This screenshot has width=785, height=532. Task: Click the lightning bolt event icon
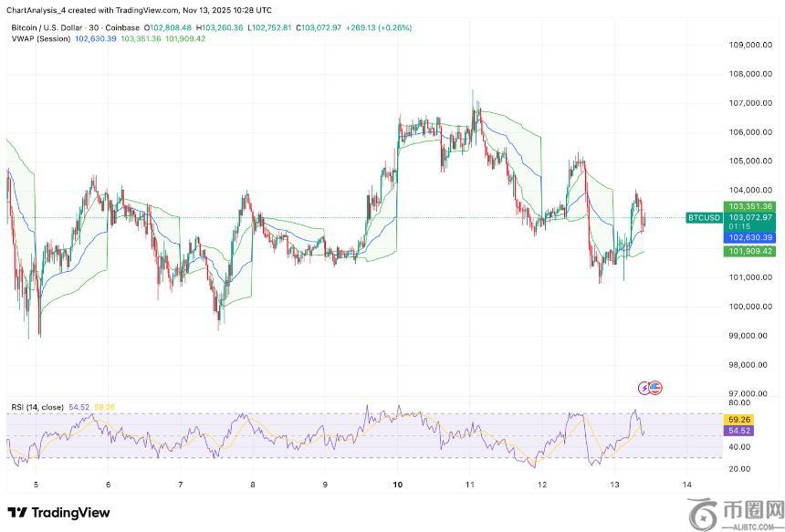[x=644, y=388]
